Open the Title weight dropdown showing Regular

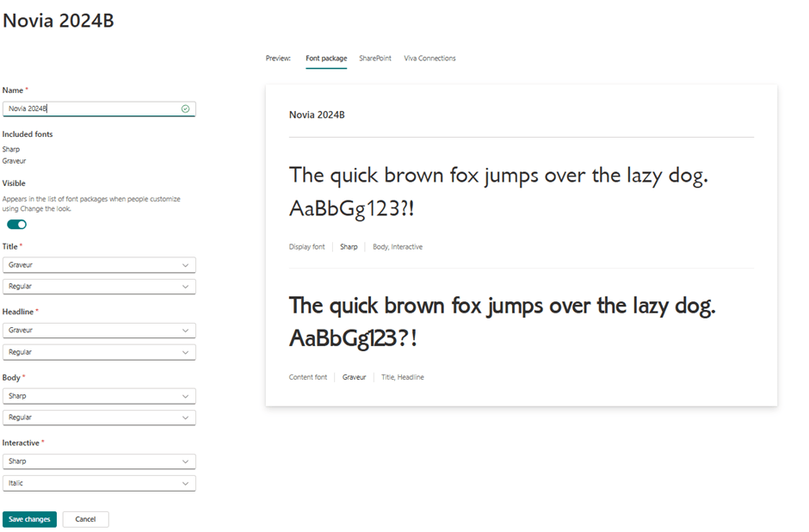coord(99,286)
